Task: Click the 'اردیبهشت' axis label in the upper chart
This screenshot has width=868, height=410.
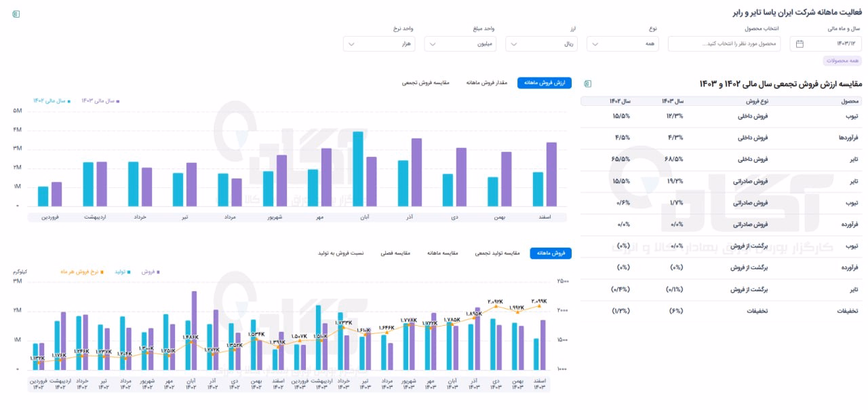Action: (96, 217)
